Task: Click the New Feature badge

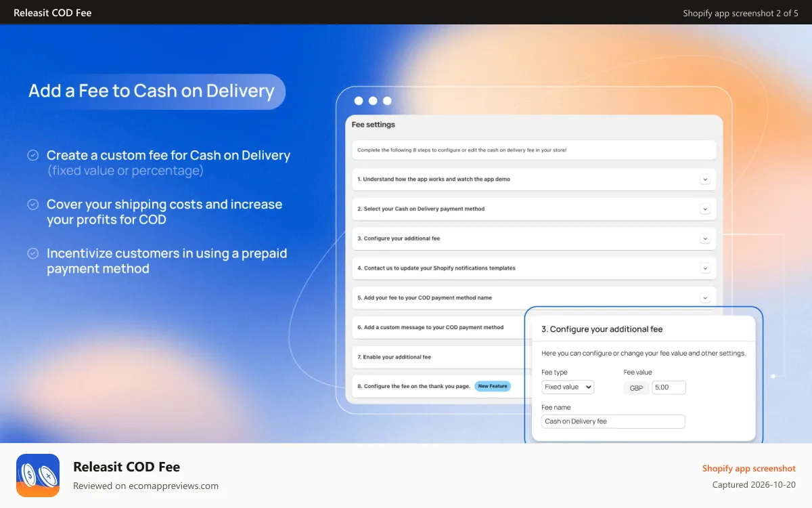Action: [492, 386]
